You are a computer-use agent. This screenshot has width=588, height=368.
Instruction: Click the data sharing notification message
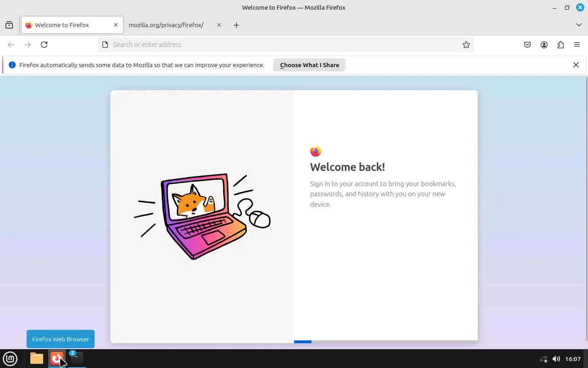pyautogui.click(x=142, y=65)
